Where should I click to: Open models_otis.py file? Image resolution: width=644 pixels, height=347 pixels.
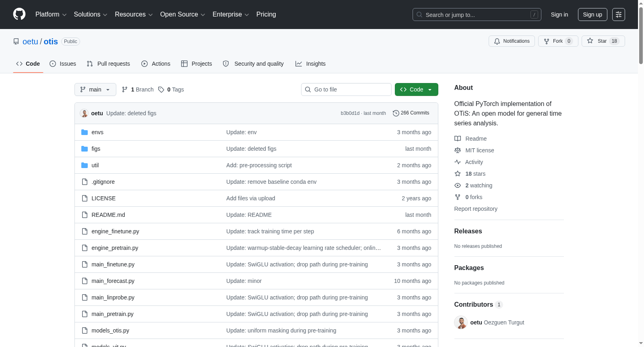(110, 330)
